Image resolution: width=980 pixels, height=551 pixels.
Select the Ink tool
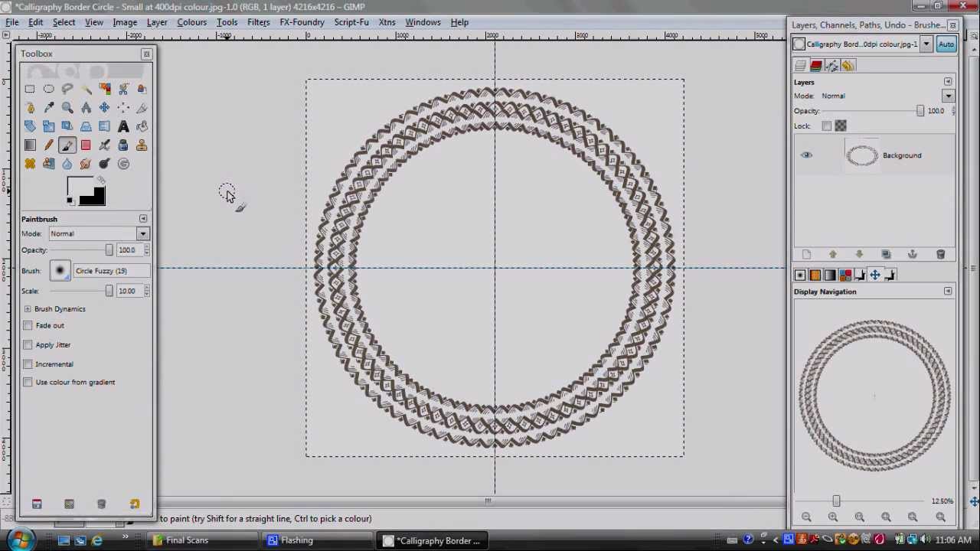pyautogui.click(x=123, y=145)
